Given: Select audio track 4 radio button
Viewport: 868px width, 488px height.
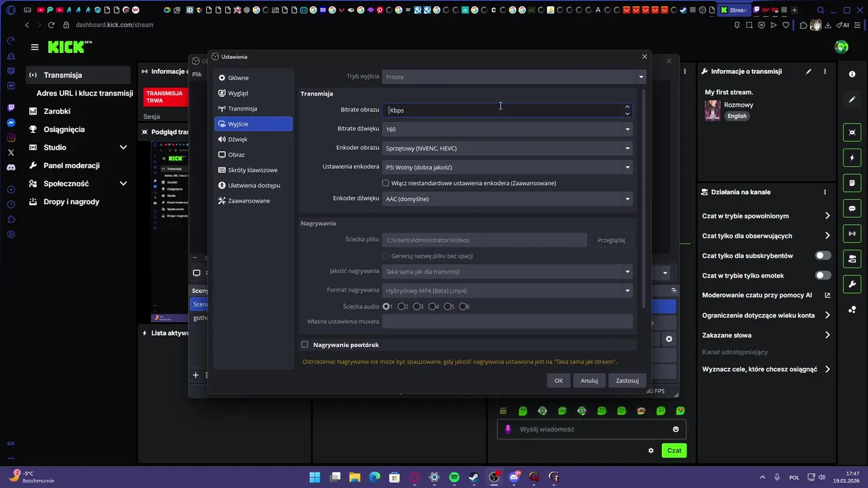Looking at the screenshot, I should pyautogui.click(x=433, y=306).
